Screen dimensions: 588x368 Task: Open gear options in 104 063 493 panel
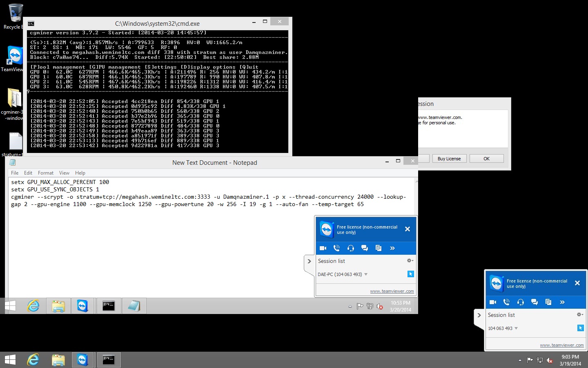coord(580,314)
